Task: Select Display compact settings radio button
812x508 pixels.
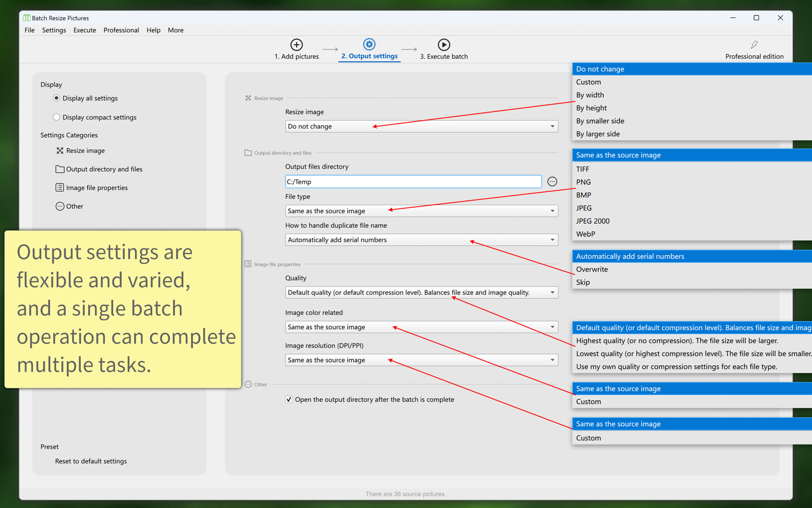Action: pos(56,117)
